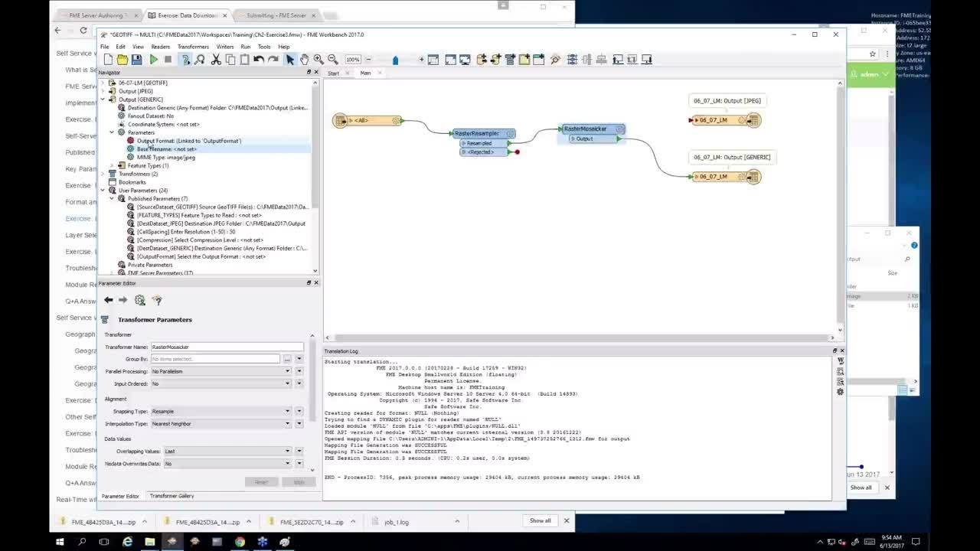Collapse the Output [GENERIC] tree node

103,99
